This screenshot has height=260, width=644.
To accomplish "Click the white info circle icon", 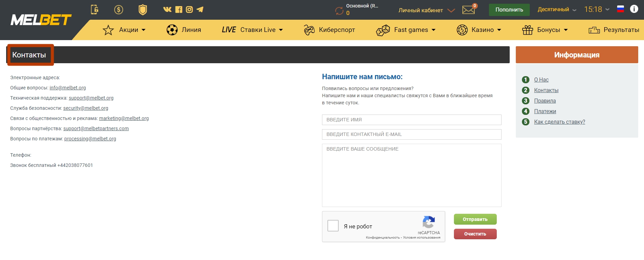I will (634, 9).
